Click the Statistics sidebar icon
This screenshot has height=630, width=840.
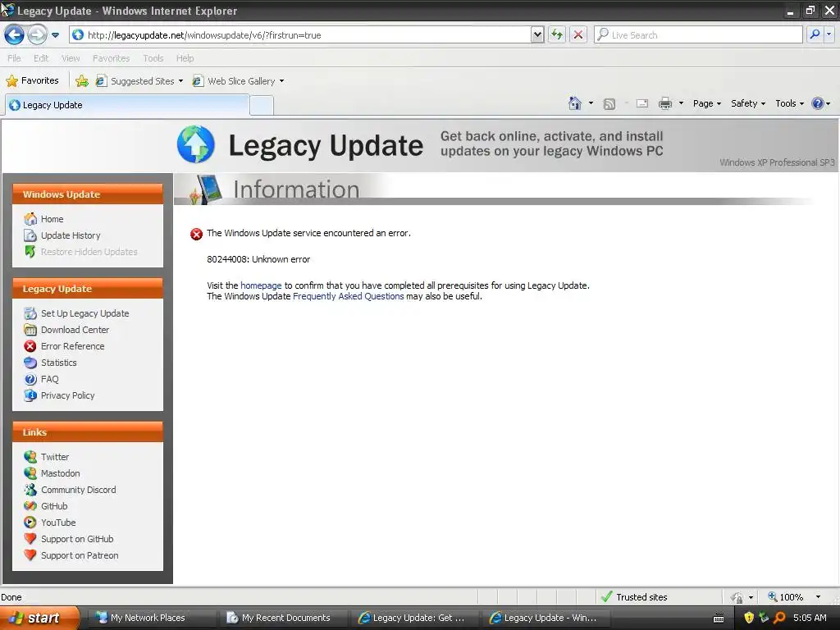pos(30,363)
